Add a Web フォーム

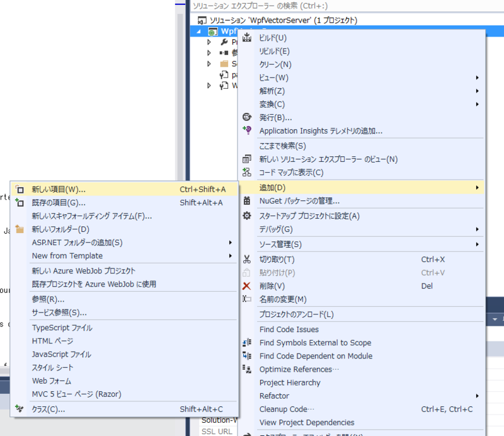[x=124, y=381]
